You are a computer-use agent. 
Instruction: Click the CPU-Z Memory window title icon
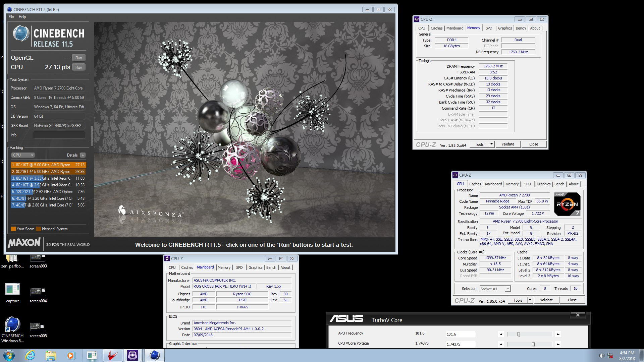pyautogui.click(x=417, y=19)
